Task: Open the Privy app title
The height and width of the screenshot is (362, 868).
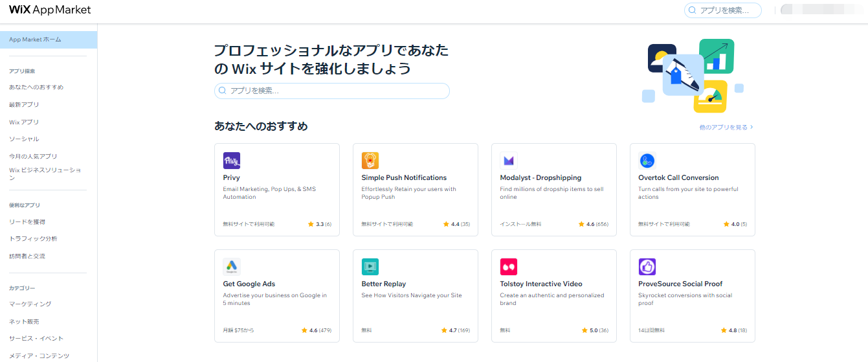Action: (x=231, y=177)
